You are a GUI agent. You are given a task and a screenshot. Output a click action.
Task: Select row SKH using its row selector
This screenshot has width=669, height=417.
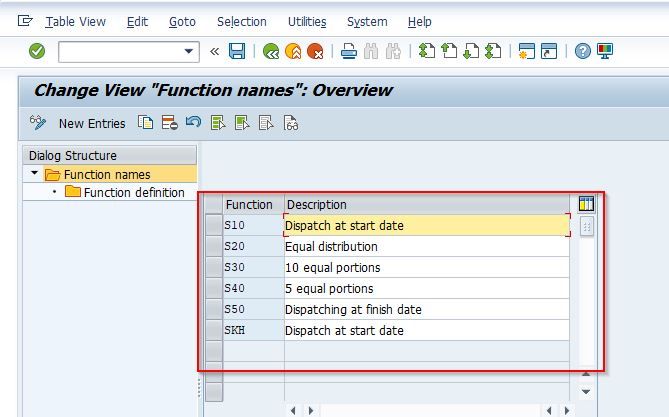coord(214,330)
